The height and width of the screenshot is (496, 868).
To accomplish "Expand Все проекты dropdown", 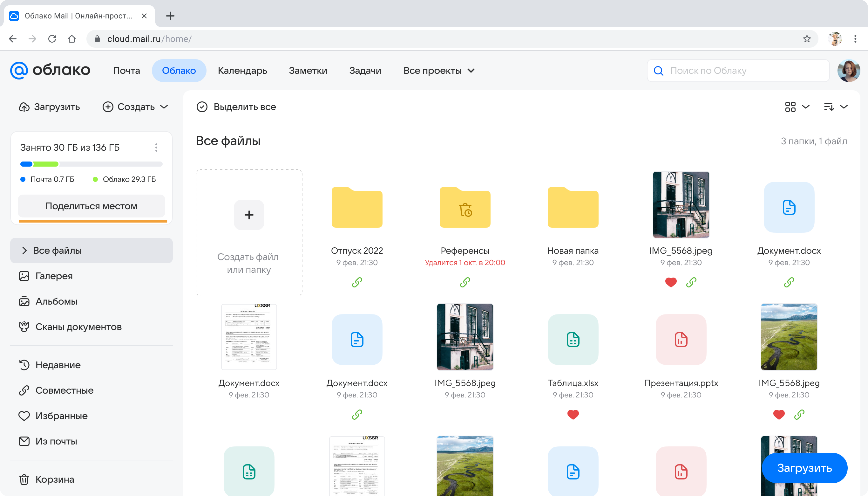I will tap(439, 71).
